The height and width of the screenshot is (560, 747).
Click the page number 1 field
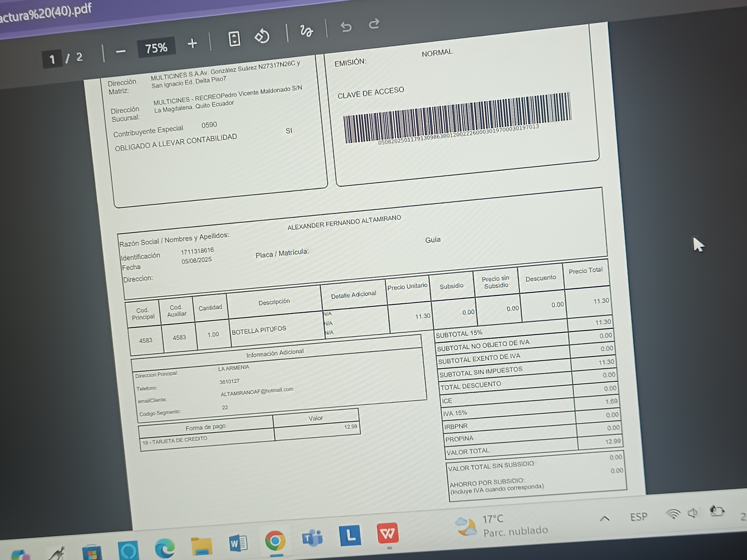click(x=52, y=59)
